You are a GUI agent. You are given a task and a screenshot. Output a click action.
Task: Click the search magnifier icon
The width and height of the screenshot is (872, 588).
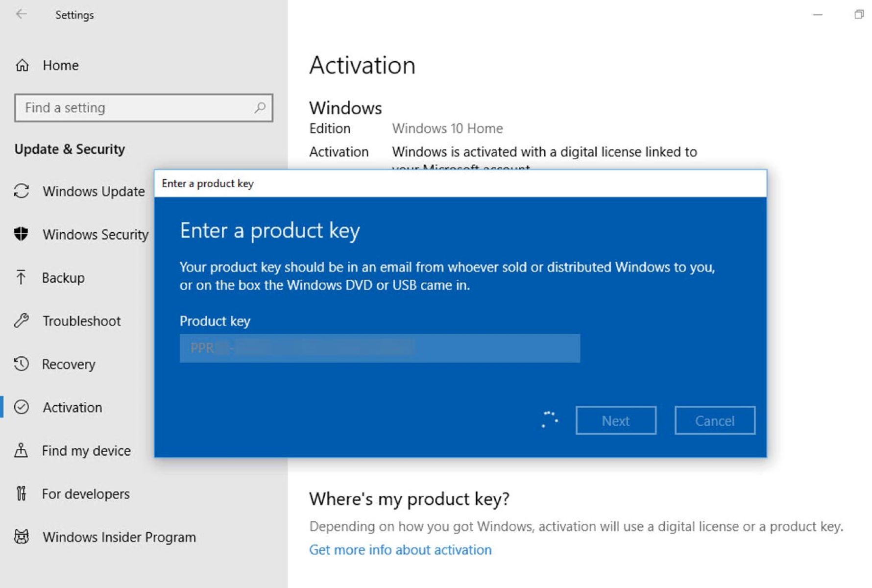click(x=260, y=107)
